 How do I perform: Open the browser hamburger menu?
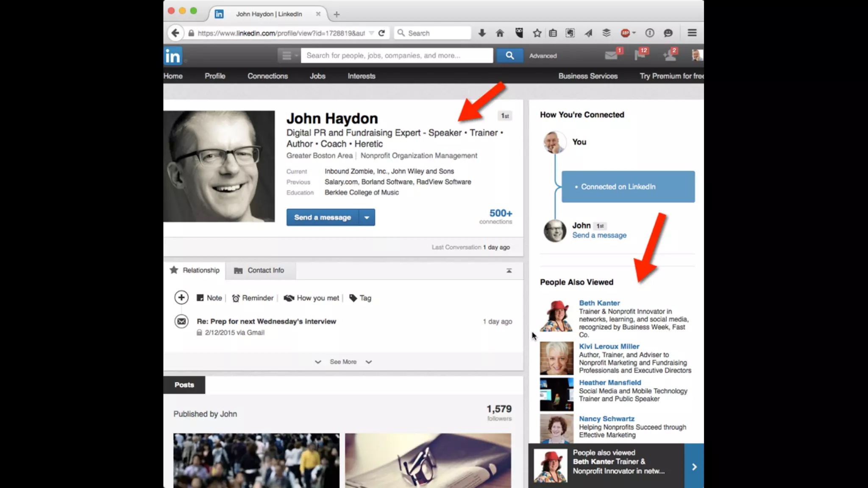(692, 33)
